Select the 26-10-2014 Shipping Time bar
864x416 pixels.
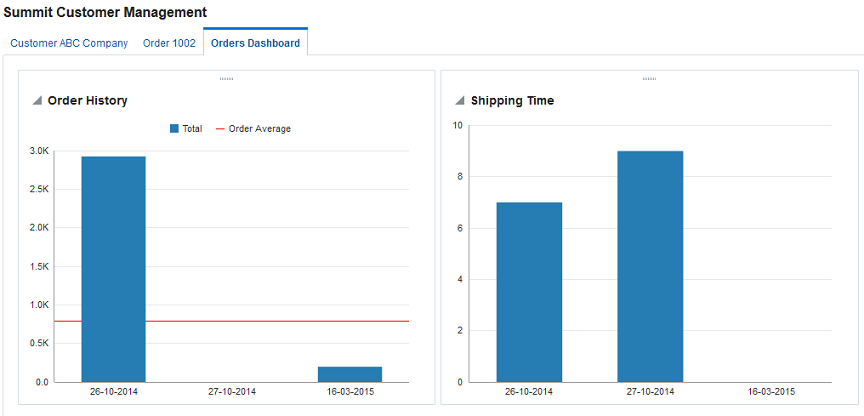pos(529,293)
